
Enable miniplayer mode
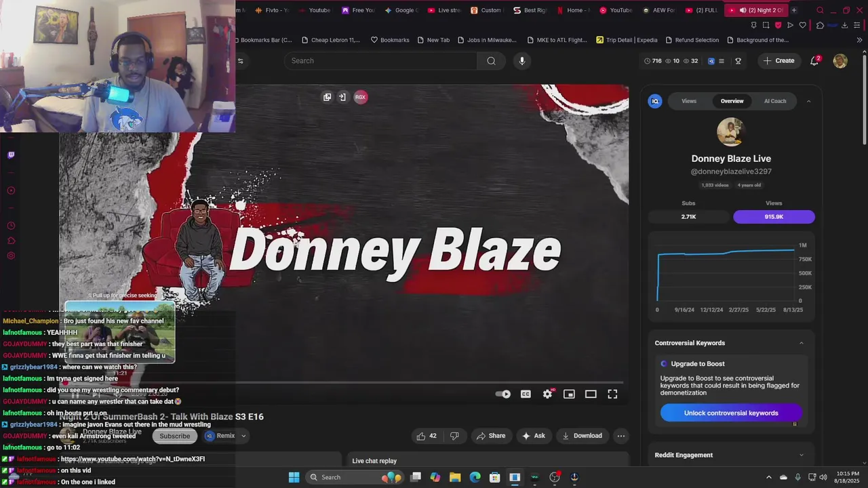pyautogui.click(x=569, y=394)
